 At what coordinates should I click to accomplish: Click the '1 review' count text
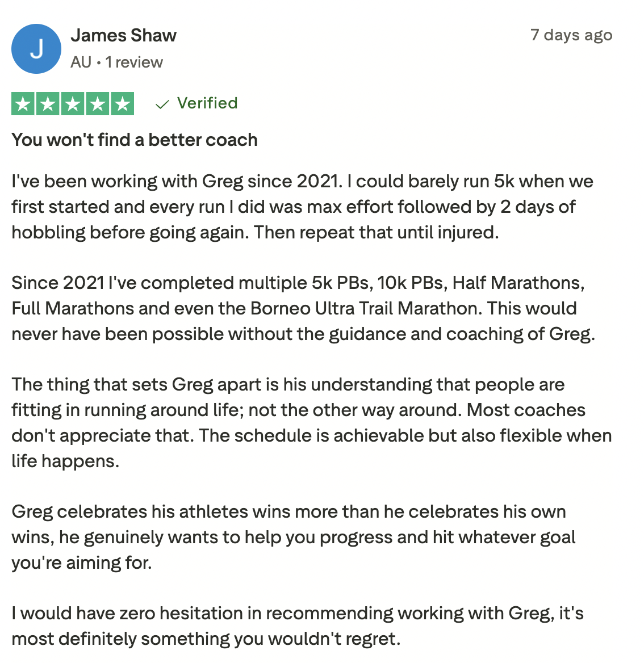[134, 62]
